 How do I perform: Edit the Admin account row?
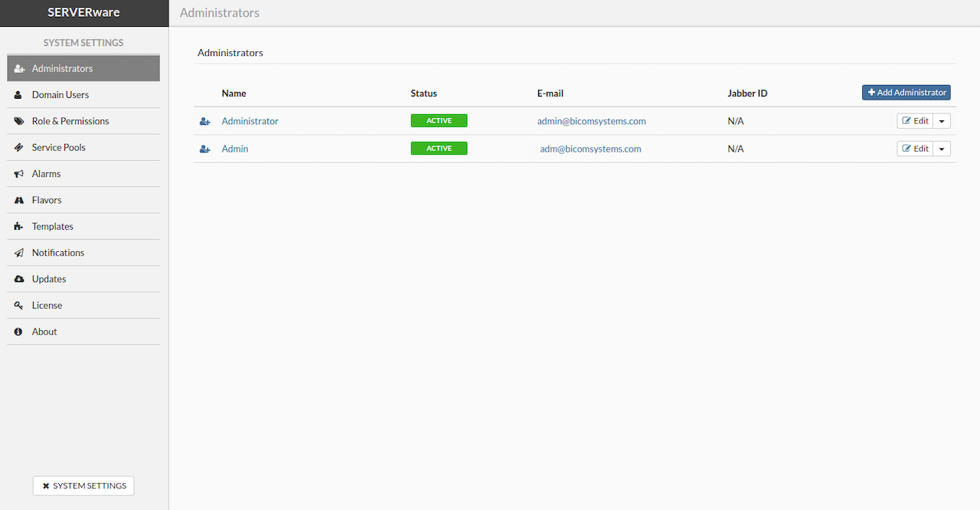coord(915,149)
